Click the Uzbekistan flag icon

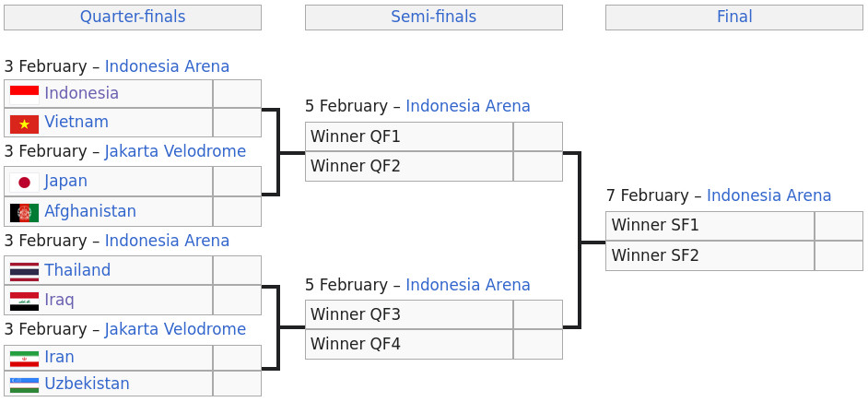(24, 384)
